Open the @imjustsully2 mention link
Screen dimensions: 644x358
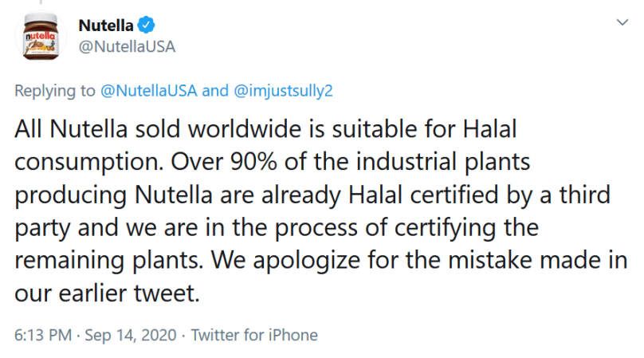[283, 90]
